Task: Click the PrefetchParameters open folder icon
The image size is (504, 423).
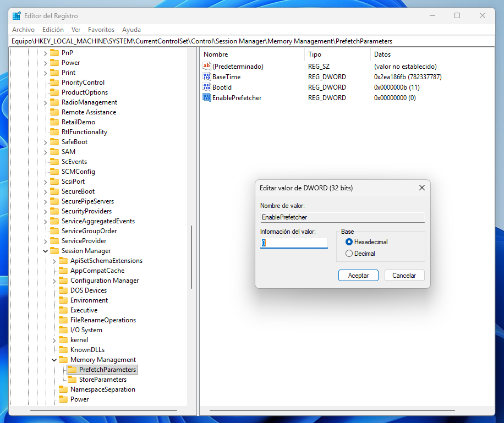Action: pyautogui.click(x=72, y=370)
